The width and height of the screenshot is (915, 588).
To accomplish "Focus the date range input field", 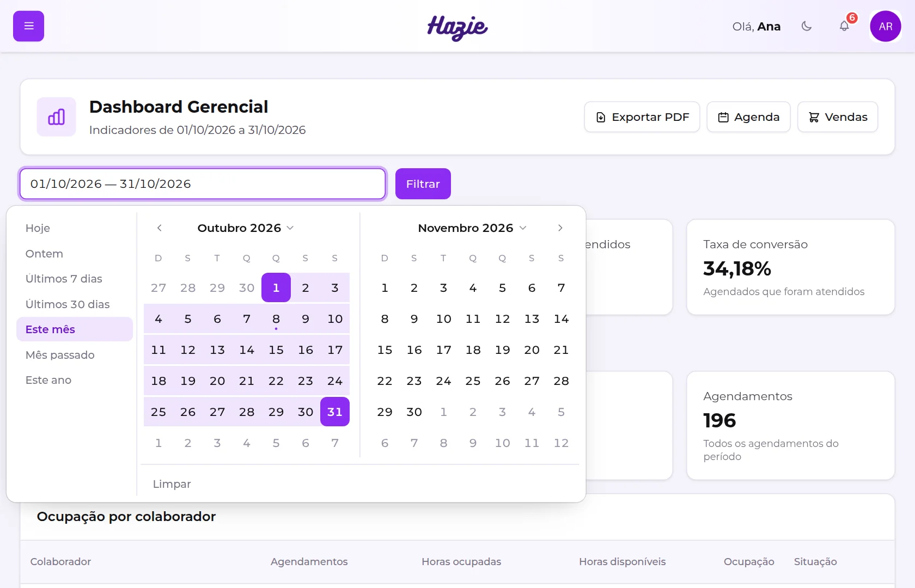I will tap(203, 184).
